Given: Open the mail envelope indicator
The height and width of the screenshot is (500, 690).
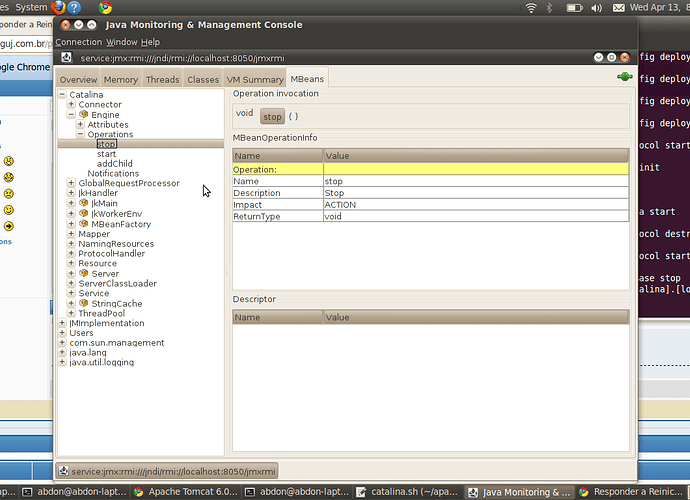Looking at the screenshot, I should click(619, 8).
